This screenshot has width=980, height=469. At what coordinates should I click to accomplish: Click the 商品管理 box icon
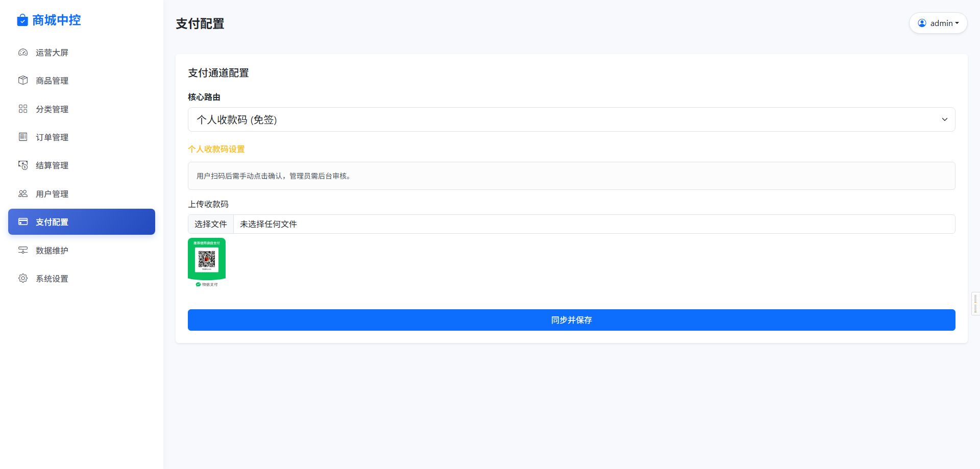[x=23, y=80]
